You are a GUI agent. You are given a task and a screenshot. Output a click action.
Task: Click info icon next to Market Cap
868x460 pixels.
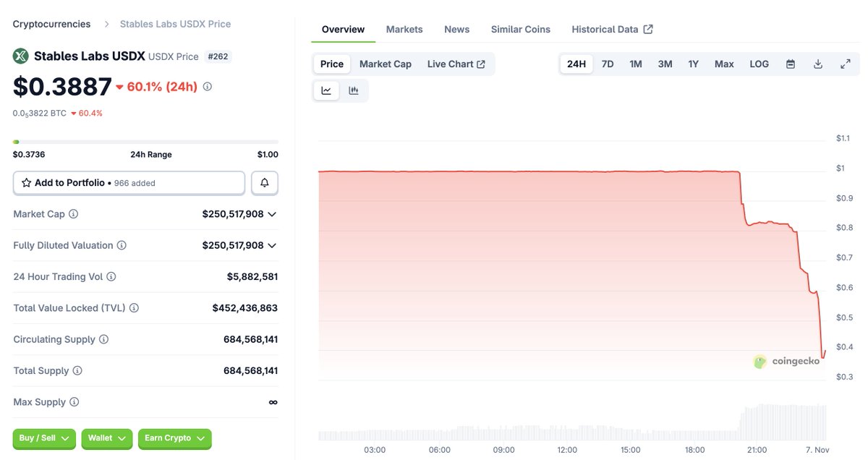74,214
